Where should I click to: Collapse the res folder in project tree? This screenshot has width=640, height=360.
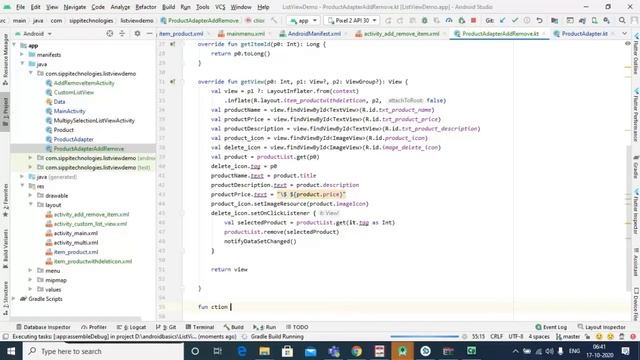22,186
